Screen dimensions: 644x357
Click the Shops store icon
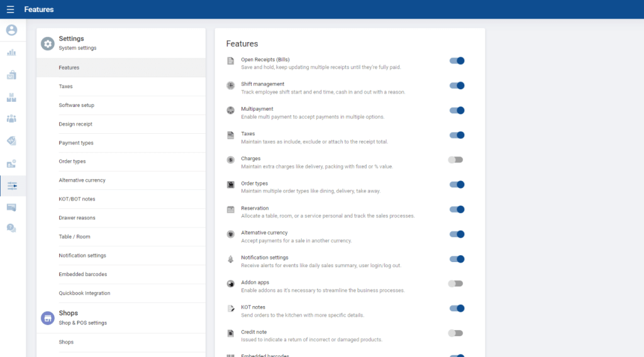(48, 318)
